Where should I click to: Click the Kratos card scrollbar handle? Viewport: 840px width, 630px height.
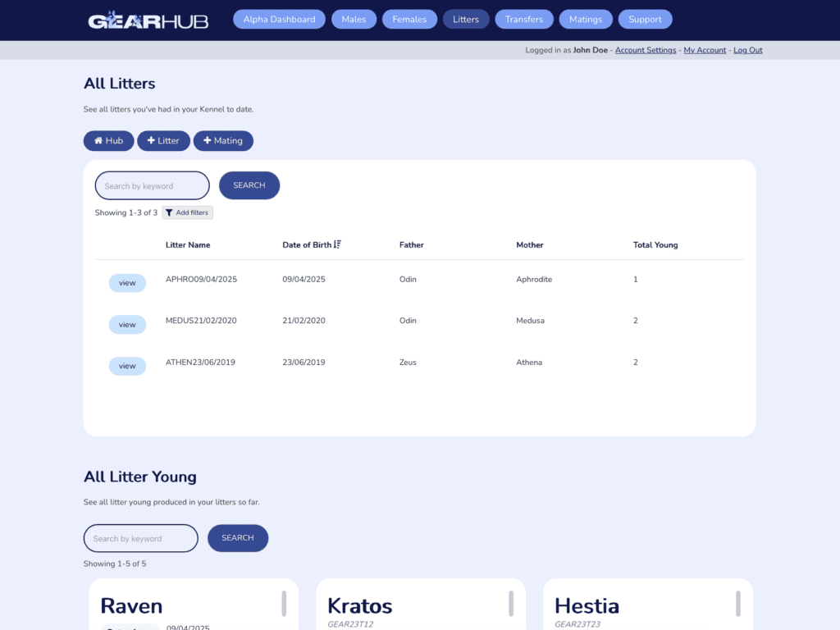[x=511, y=604]
